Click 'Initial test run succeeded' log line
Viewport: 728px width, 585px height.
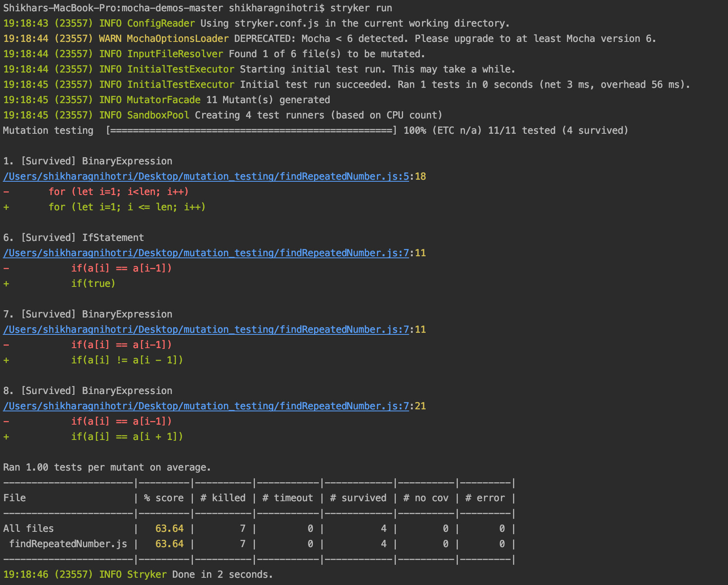point(347,85)
